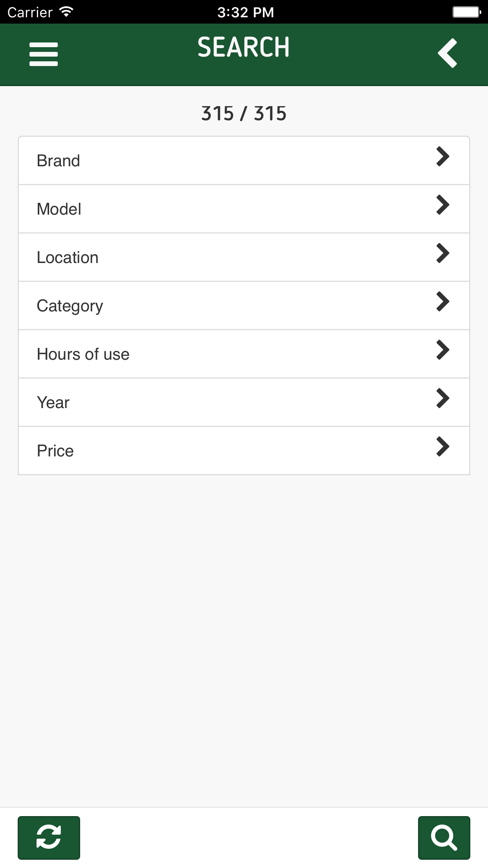
Task: Tap the 315 / 315 results counter
Action: (244, 114)
